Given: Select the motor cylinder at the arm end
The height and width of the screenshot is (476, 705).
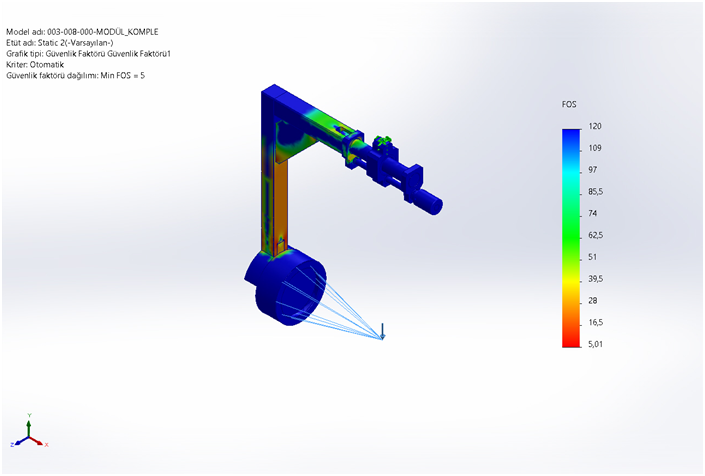Looking at the screenshot, I should [428, 201].
